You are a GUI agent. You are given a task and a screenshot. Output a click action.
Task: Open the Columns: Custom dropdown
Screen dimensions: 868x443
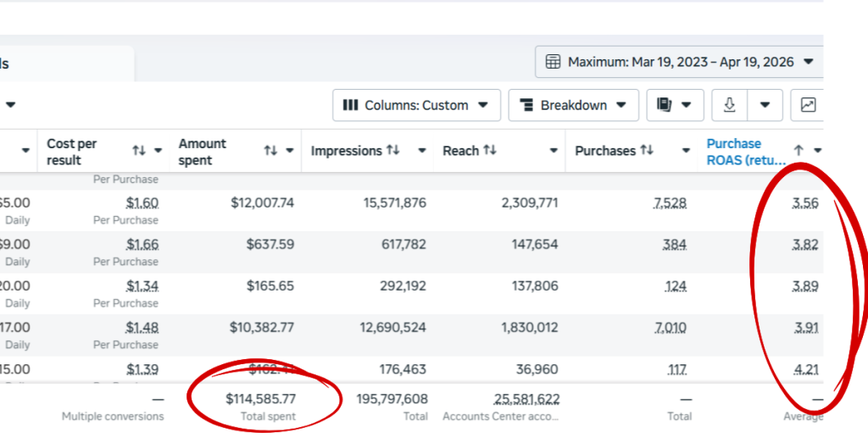click(x=416, y=105)
